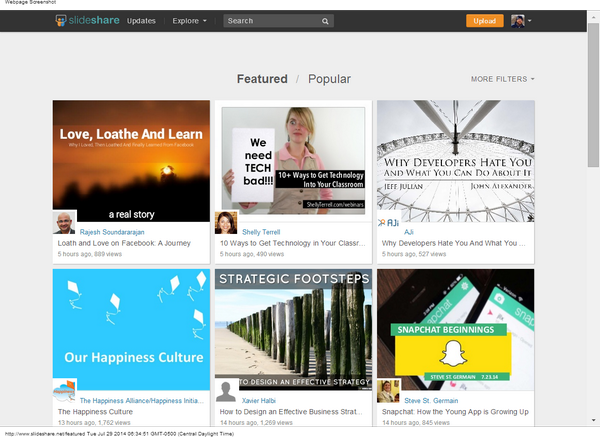Expand the Explore dropdown menu
This screenshot has height=437, width=600.
point(189,21)
